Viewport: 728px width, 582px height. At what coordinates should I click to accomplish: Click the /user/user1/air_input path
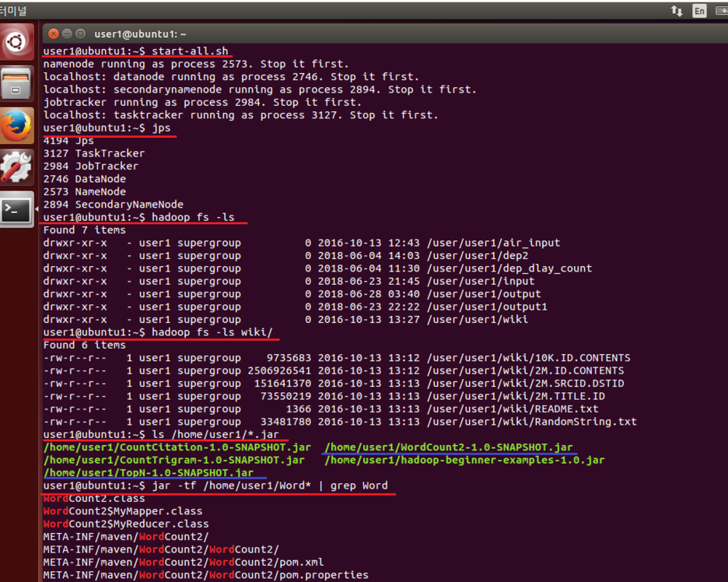point(494,243)
